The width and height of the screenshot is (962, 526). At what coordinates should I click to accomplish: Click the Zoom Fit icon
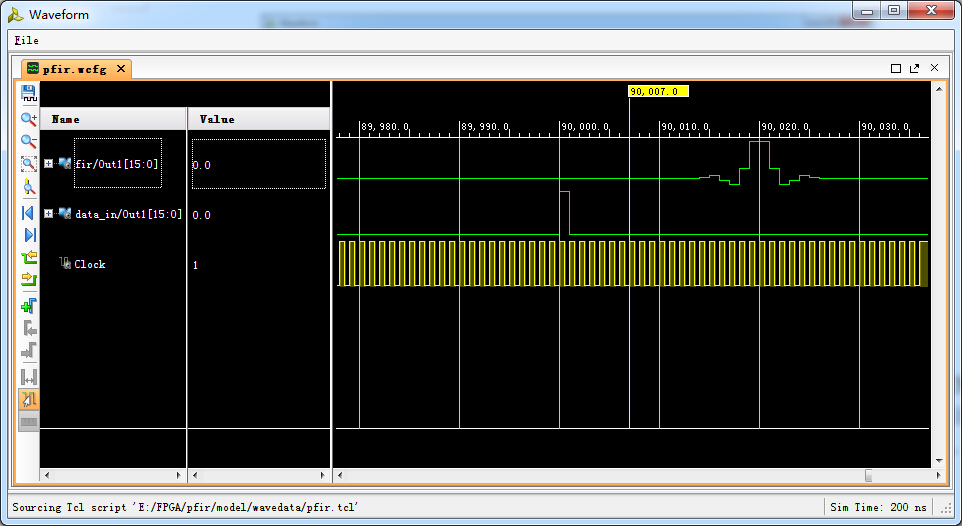tap(29, 164)
